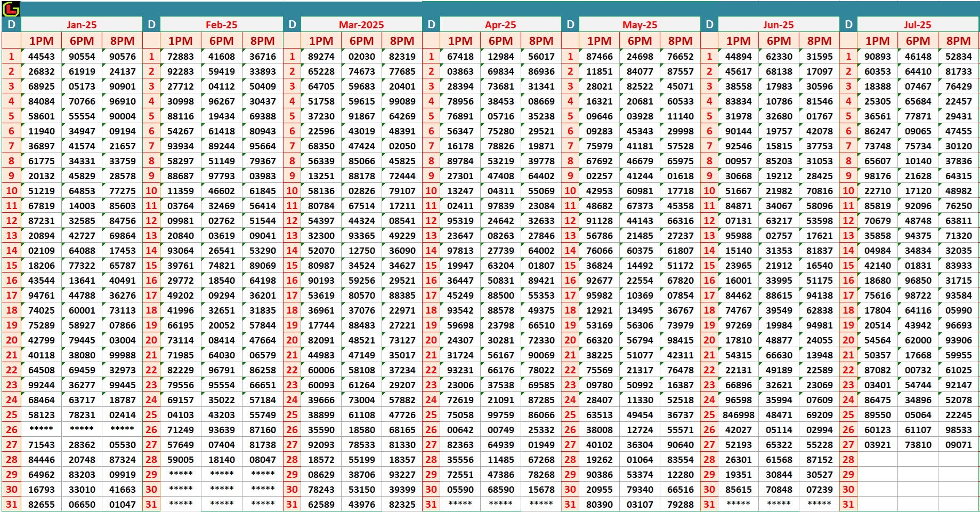Select cell with value 90554

82,57
